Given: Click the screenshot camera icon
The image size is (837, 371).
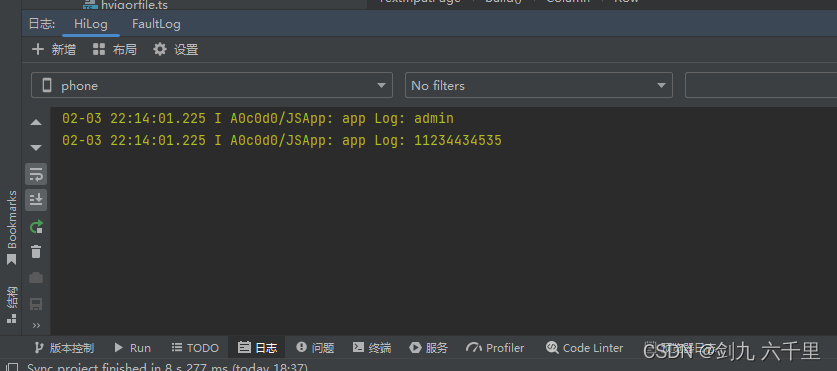Looking at the screenshot, I should pos(36,278).
